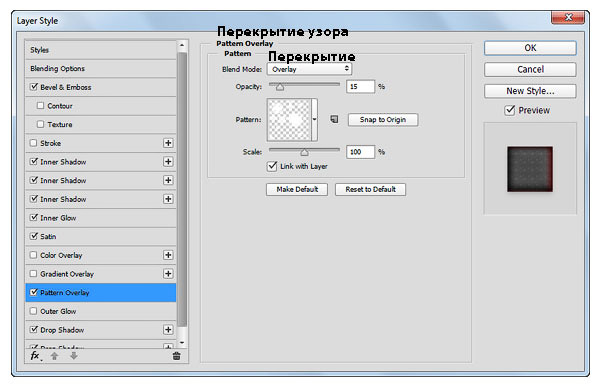
Task: Click the style preview thumbnail
Action: point(530,169)
